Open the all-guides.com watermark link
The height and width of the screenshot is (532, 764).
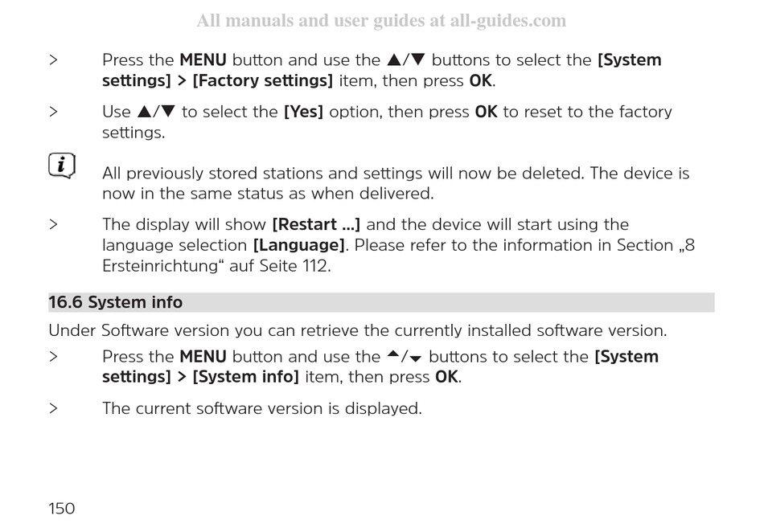[381, 21]
